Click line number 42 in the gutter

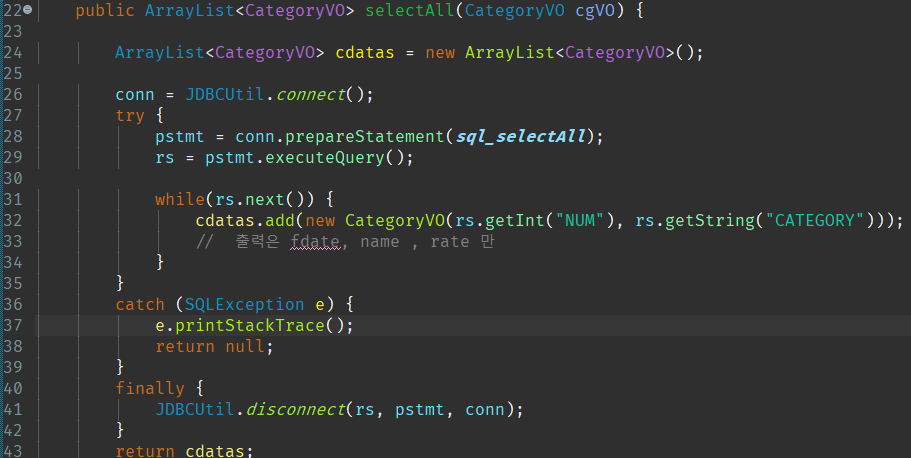click(12, 430)
